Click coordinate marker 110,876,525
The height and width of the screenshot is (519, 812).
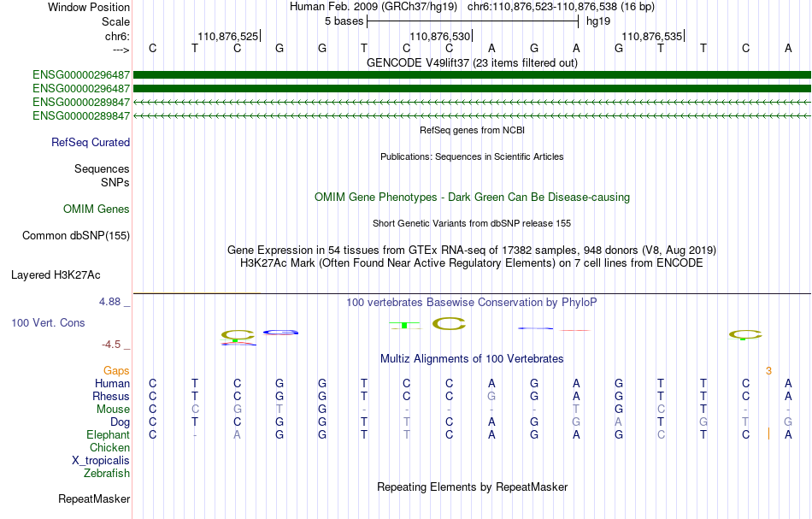[227, 36]
